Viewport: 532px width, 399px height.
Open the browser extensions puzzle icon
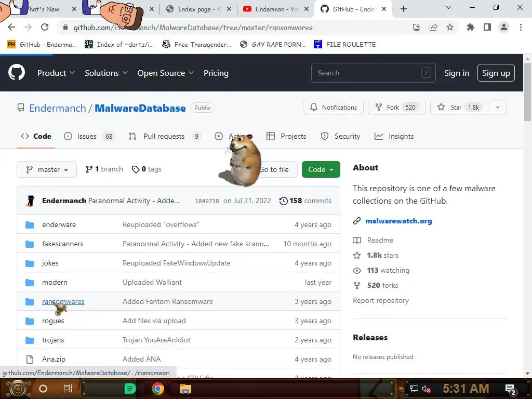tap(470, 27)
